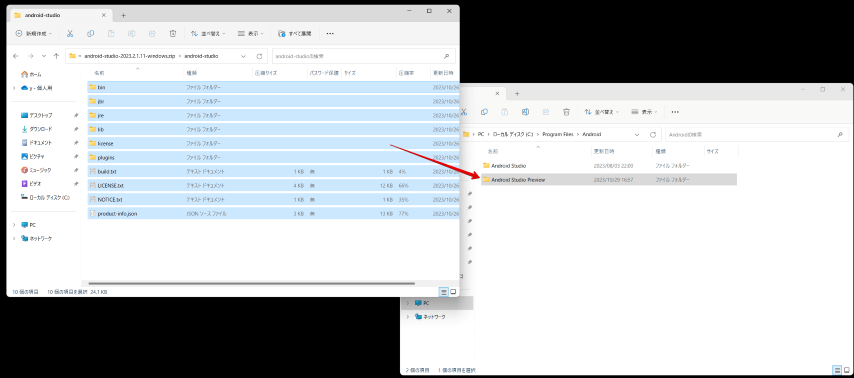Screen dimensions: 854x378
Task: Select the Android Studio Preview folder
Action: (x=609, y=179)
